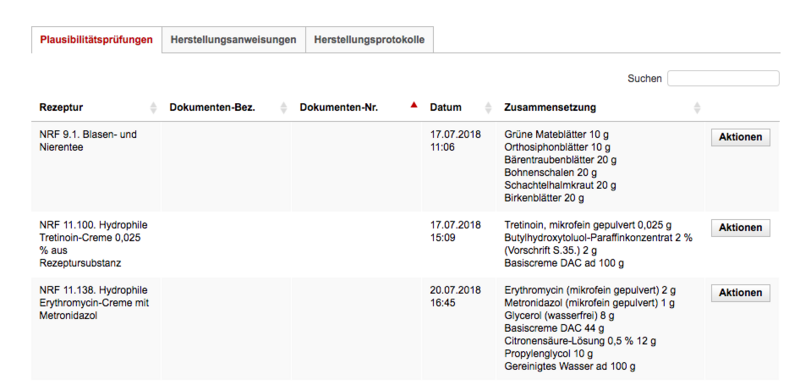The width and height of the screenshot is (800, 385).
Task: Select the NRF 11.100. Tretinoin-Creme entry
Action: pyautogui.click(x=93, y=244)
